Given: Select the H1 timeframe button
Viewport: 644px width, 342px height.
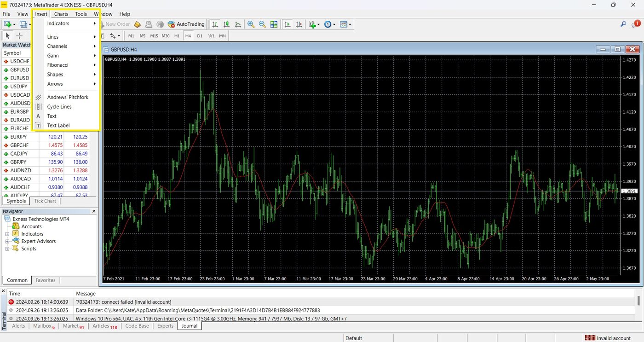Looking at the screenshot, I should (x=177, y=36).
